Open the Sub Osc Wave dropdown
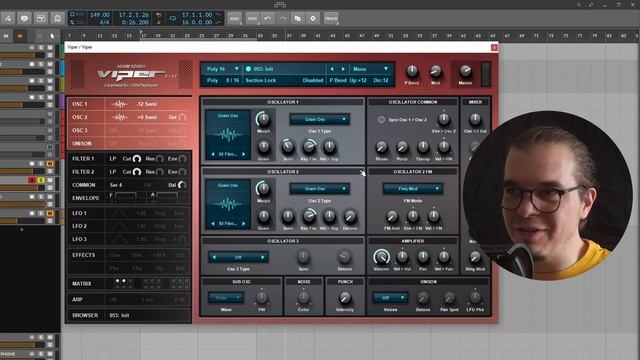The image size is (640, 360). point(226,298)
